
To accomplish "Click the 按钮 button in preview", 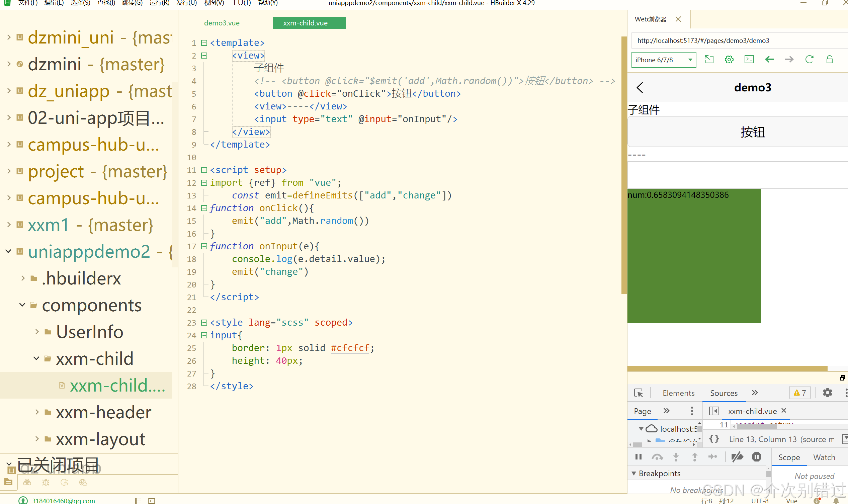I will (x=752, y=132).
